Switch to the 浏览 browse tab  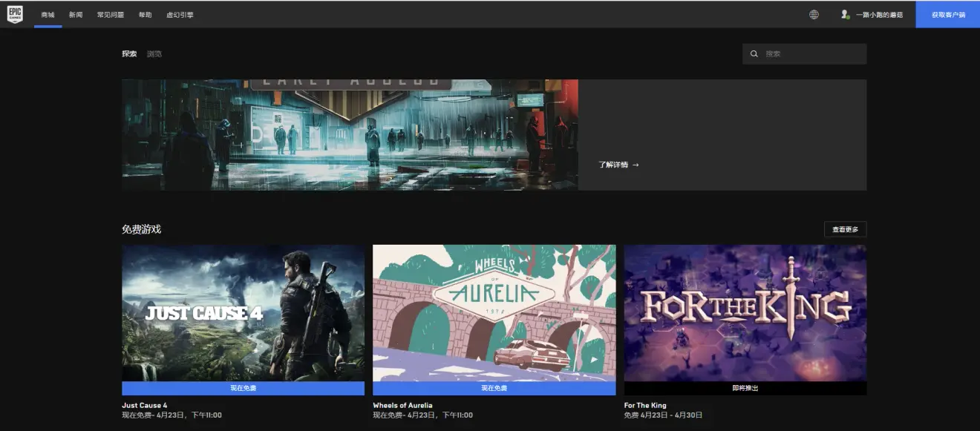(x=154, y=54)
